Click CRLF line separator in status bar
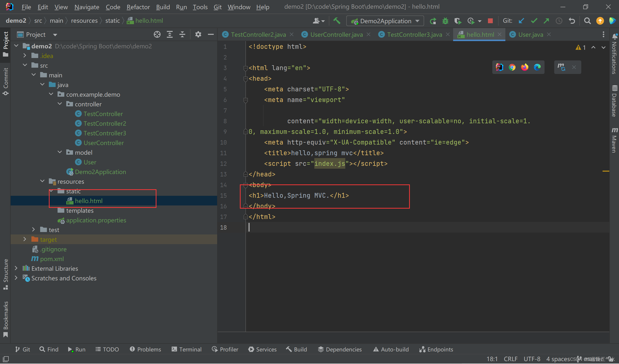Image resolution: width=619 pixels, height=364 pixels. pos(510,359)
